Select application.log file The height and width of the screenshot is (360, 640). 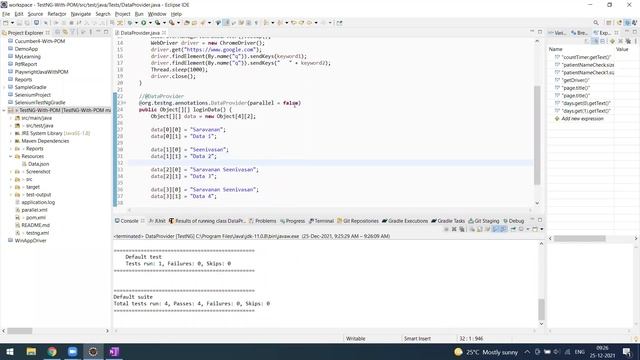coord(38,202)
